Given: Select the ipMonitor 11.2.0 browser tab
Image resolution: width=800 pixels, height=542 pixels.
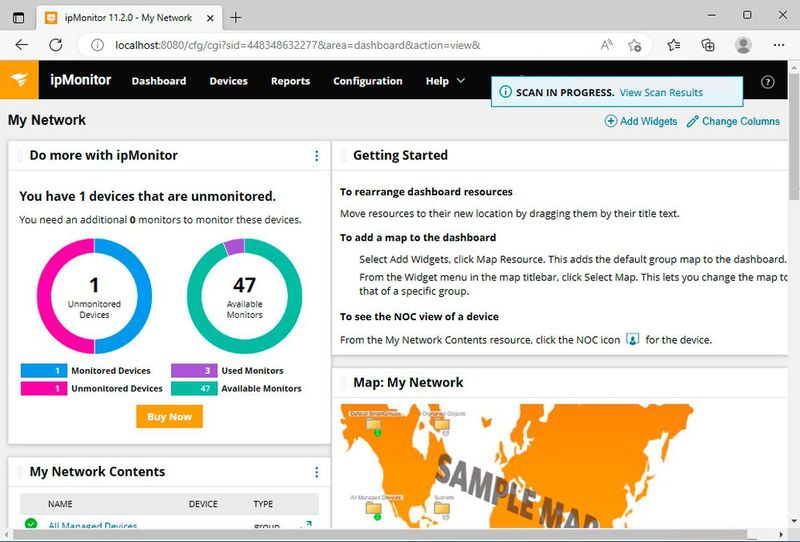Looking at the screenshot, I should (129, 18).
